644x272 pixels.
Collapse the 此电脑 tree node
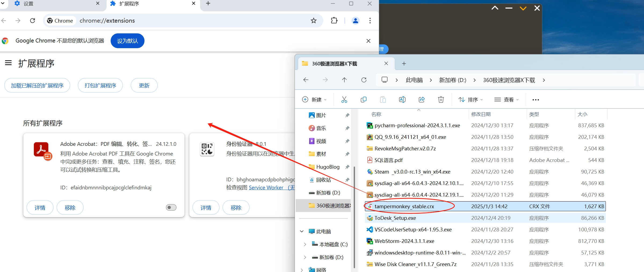pos(302,231)
